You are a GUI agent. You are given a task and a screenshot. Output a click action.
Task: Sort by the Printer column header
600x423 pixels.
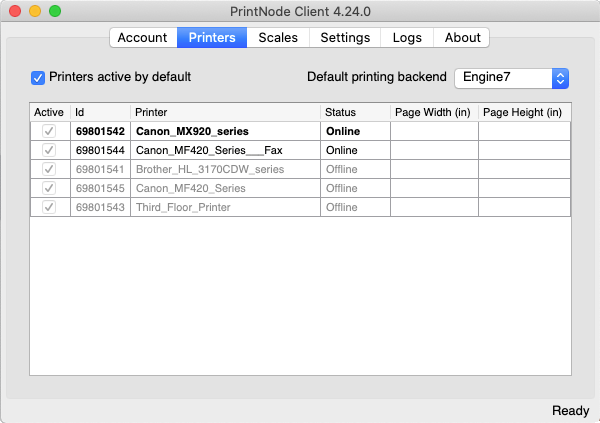151,112
